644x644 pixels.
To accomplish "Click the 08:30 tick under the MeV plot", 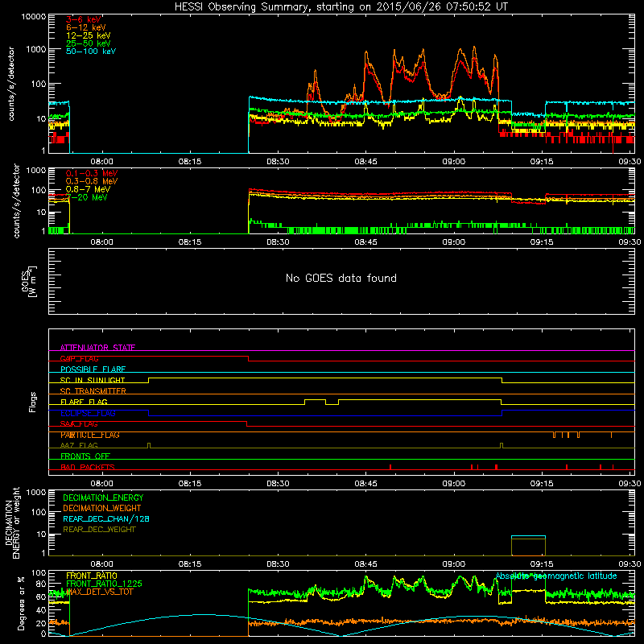I will click(x=278, y=242).
